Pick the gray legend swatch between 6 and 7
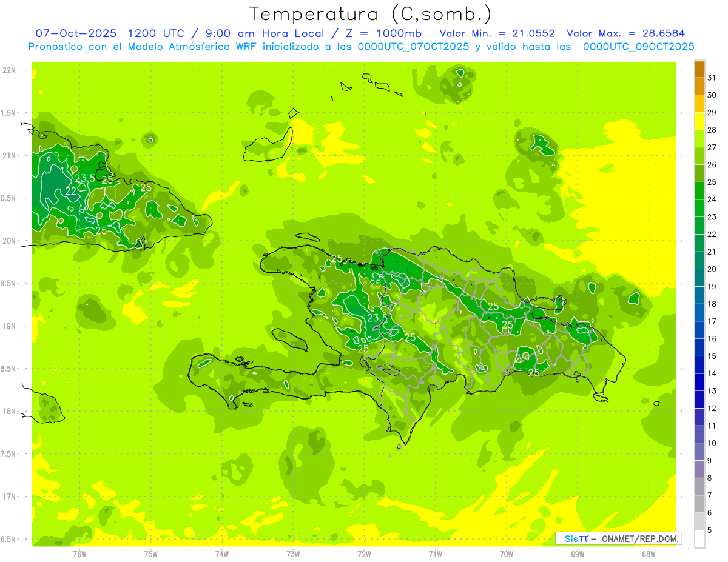Image resolution: width=728 pixels, height=562 pixels. pos(699,504)
